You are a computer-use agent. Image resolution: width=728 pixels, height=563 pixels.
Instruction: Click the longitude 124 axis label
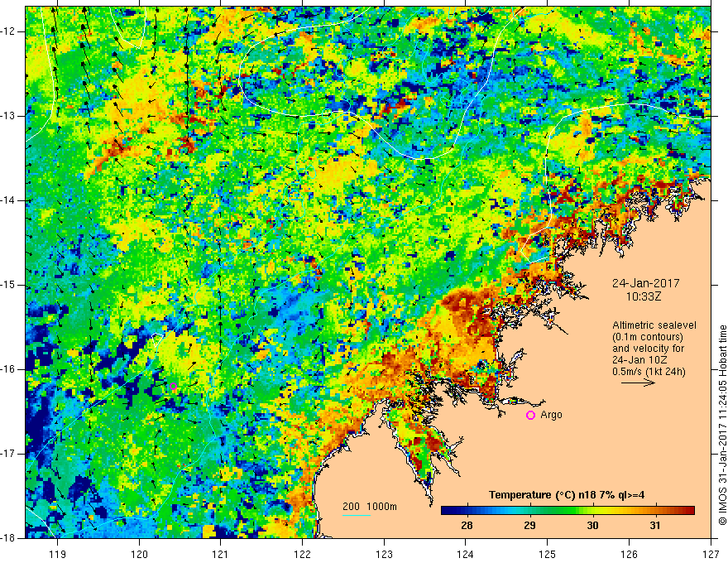tap(466, 554)
